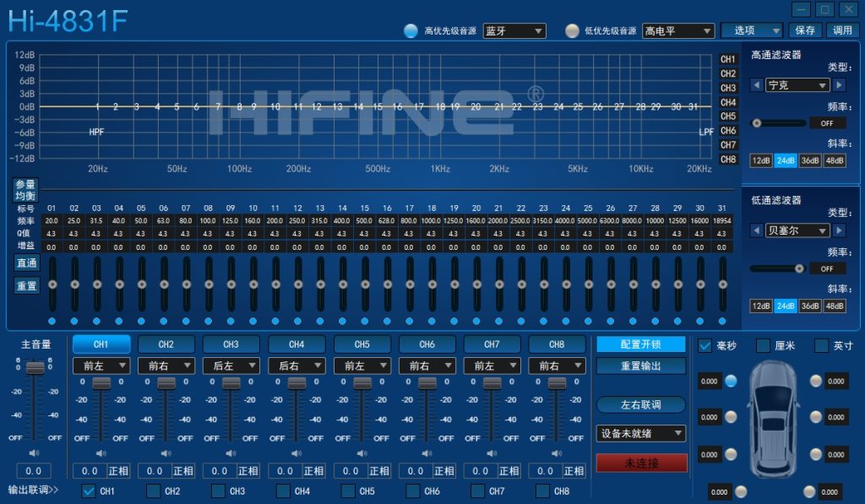Mute CH8 using its speaker icon

557,453
